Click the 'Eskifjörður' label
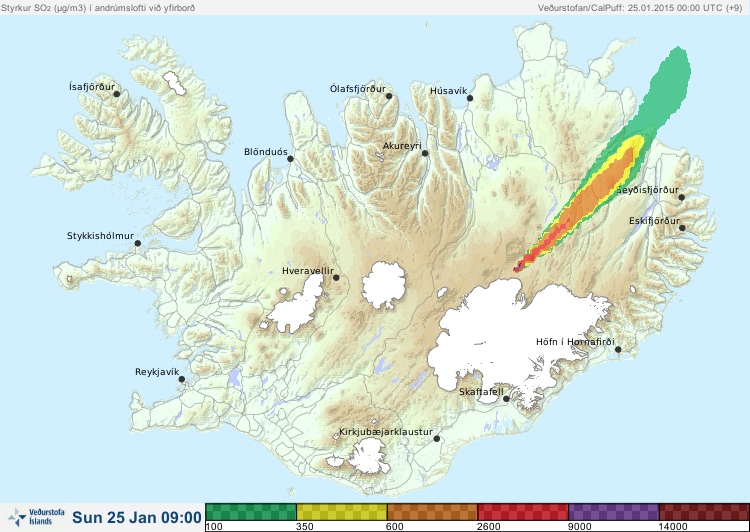 (654, 221)
